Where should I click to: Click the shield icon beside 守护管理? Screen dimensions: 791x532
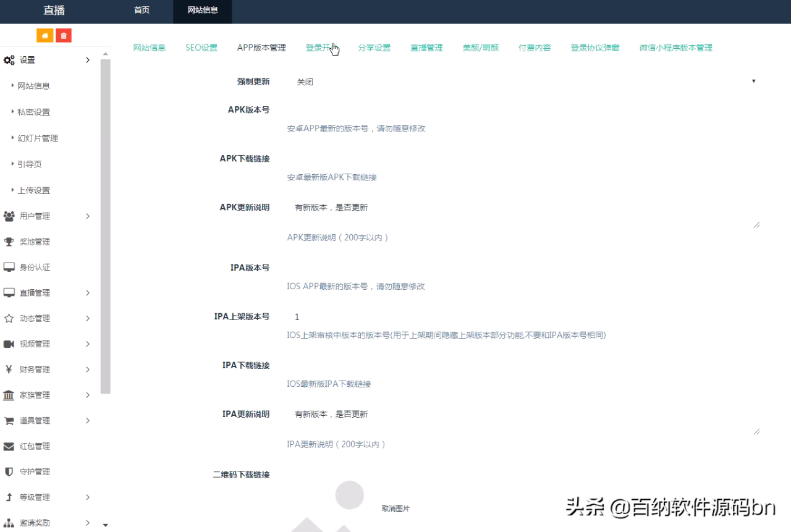point(9,471)
